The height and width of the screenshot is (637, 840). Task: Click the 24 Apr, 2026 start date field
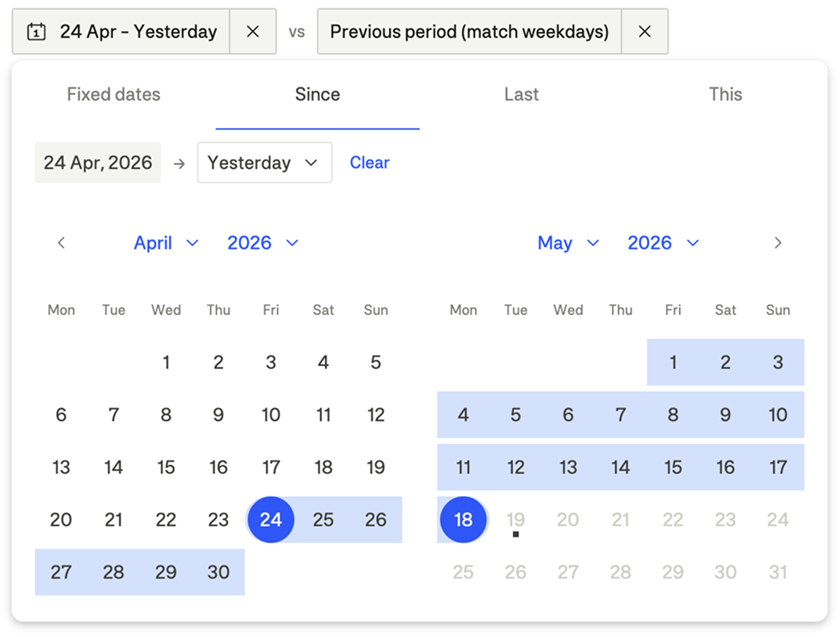[98, 163]
